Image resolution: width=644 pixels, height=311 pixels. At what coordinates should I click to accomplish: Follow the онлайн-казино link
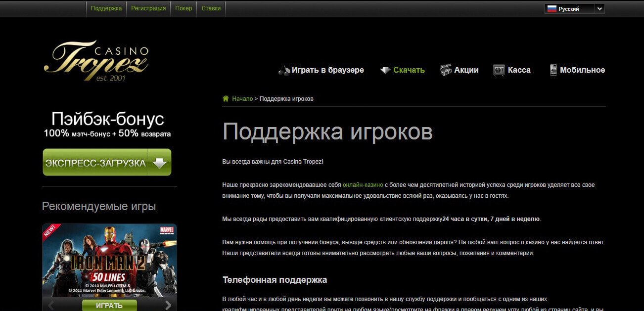pyautogui.click(x=363, y=185)
